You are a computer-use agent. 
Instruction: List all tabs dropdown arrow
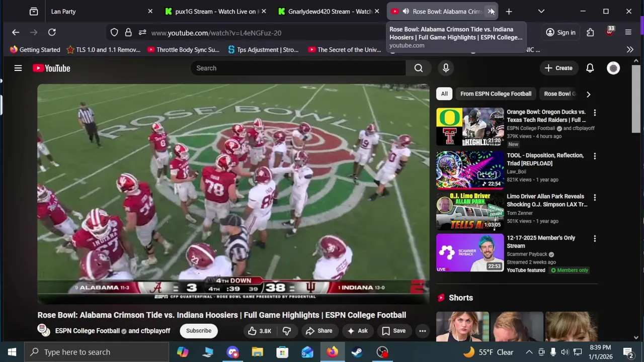click(x=541, y=11)
